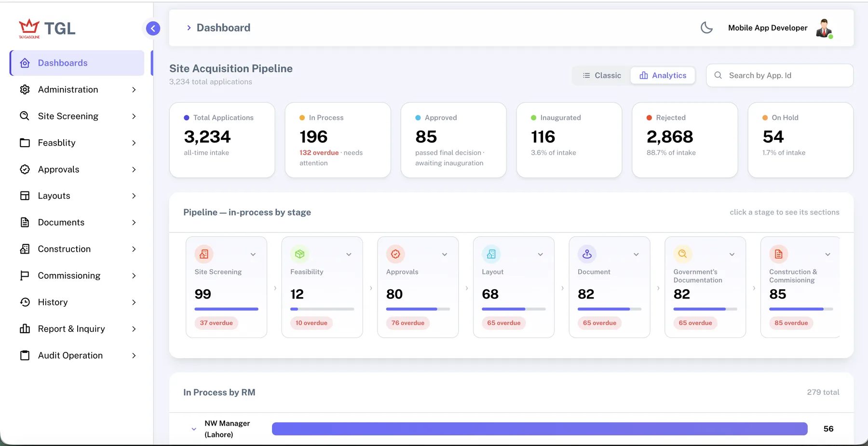The height and width of the screenshot is (446, 868).
Task: Click the Mobile App Developer name
Action: pos(768,28)
